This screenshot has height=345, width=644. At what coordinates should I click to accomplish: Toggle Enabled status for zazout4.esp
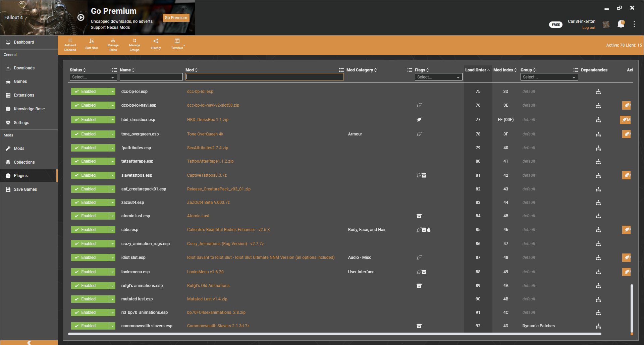[90, 203]
